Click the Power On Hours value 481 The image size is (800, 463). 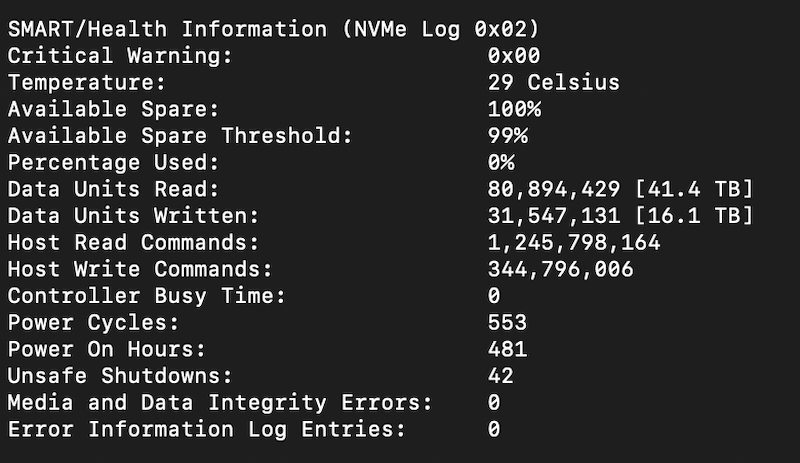tap(507, 349)
